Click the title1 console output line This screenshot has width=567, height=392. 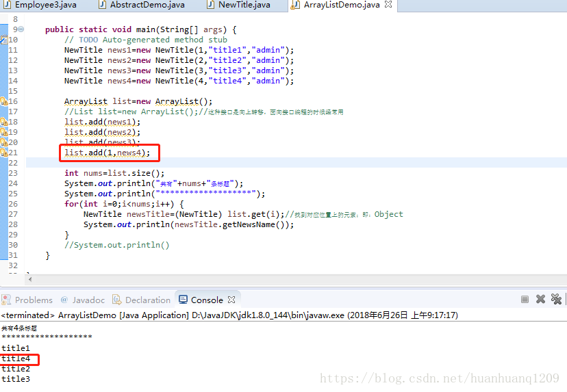[x=16, y=348]
